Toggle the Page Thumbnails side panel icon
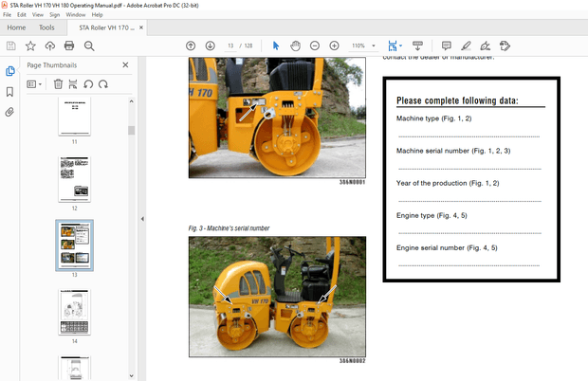The image size is (588, 381). click(x=10, y=71)
